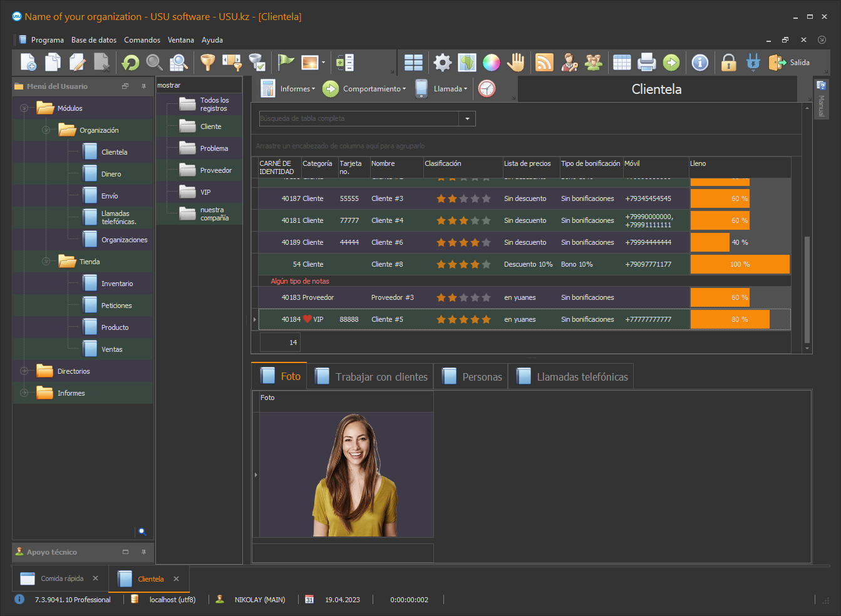The height and width of the screenshot is (616, 841).
Task: Collapse the Tienda tree node
Action: pyautogui.click(x=46, y=262)
